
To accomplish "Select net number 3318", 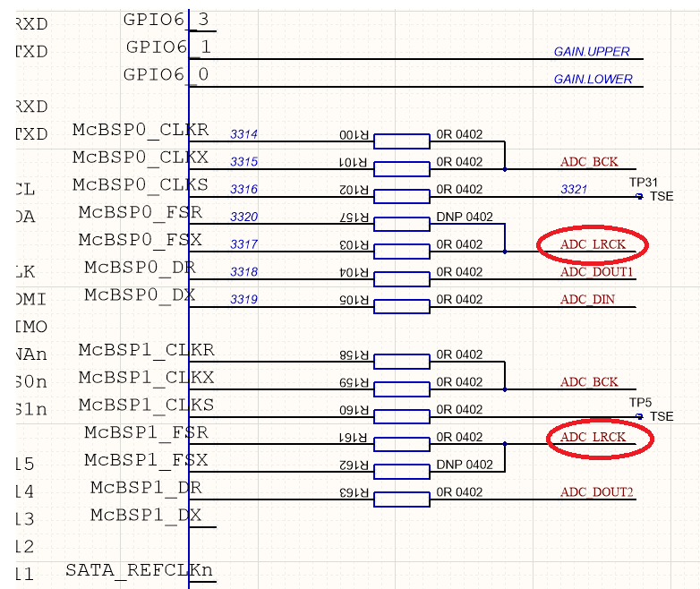I will click(x=243, y=272).
